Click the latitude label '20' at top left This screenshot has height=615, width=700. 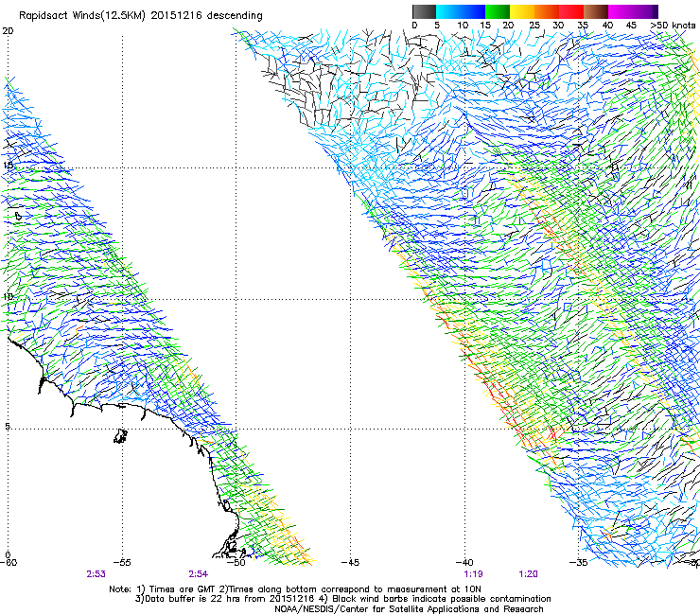(x=8, y=31)
